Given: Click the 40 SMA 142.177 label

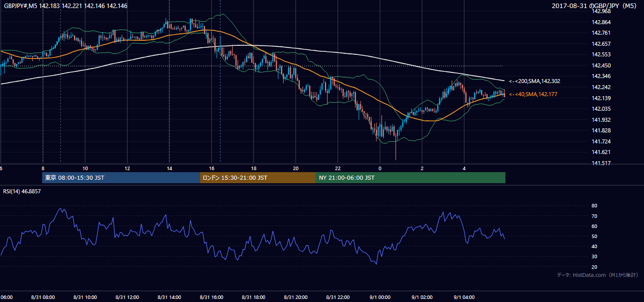Looking at the screenshot, I should (x=533, y=94).
